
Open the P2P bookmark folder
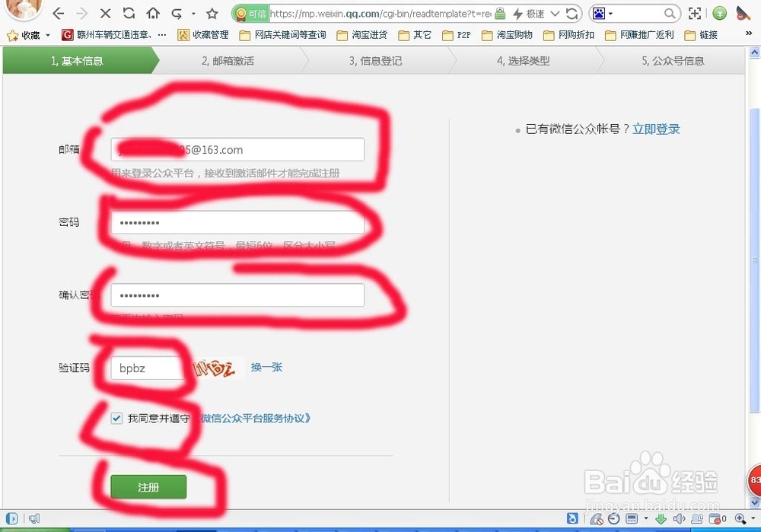coord(456,35)
